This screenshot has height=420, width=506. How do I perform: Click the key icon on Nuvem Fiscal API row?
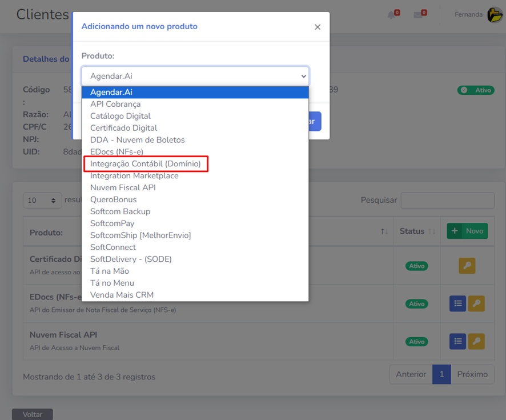tap(476, 341)
